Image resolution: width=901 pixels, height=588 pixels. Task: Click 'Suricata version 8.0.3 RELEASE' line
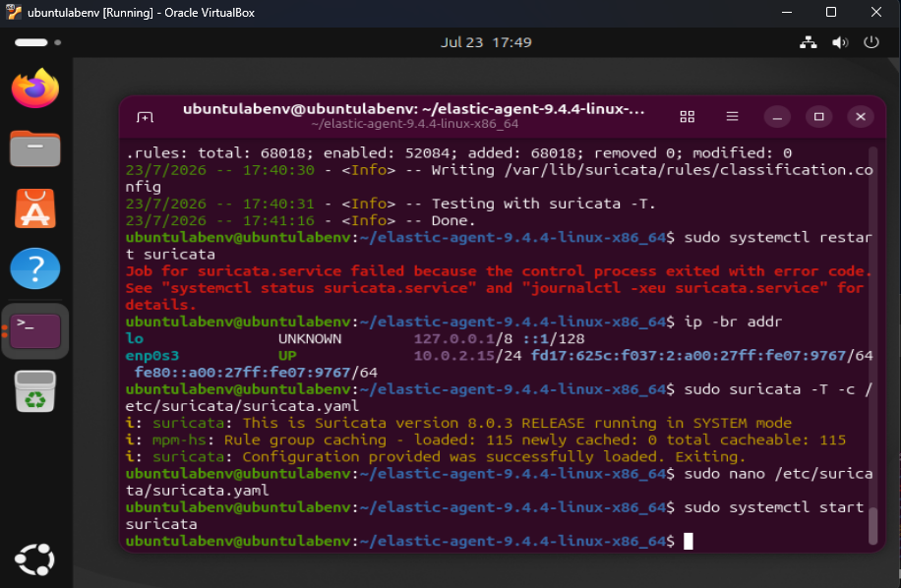[x=458, y=423]
